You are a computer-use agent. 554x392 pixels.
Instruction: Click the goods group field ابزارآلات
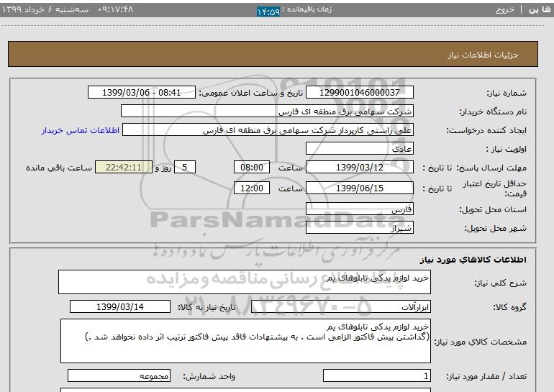(340, 307)
